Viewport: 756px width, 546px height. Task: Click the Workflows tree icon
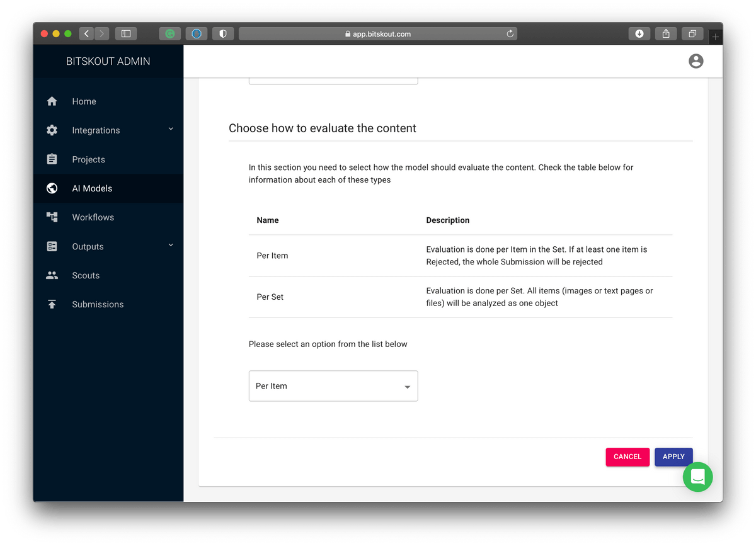[52, 217]
